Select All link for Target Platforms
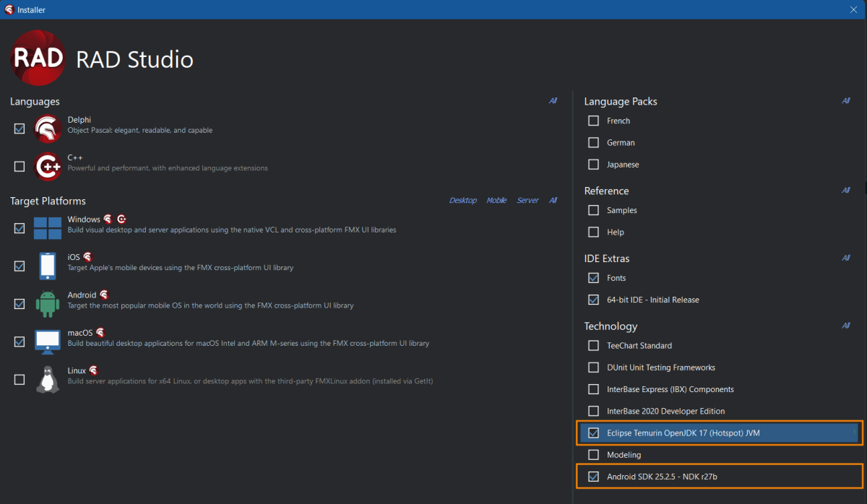This screenshot has width=867, height=504. 553,200
